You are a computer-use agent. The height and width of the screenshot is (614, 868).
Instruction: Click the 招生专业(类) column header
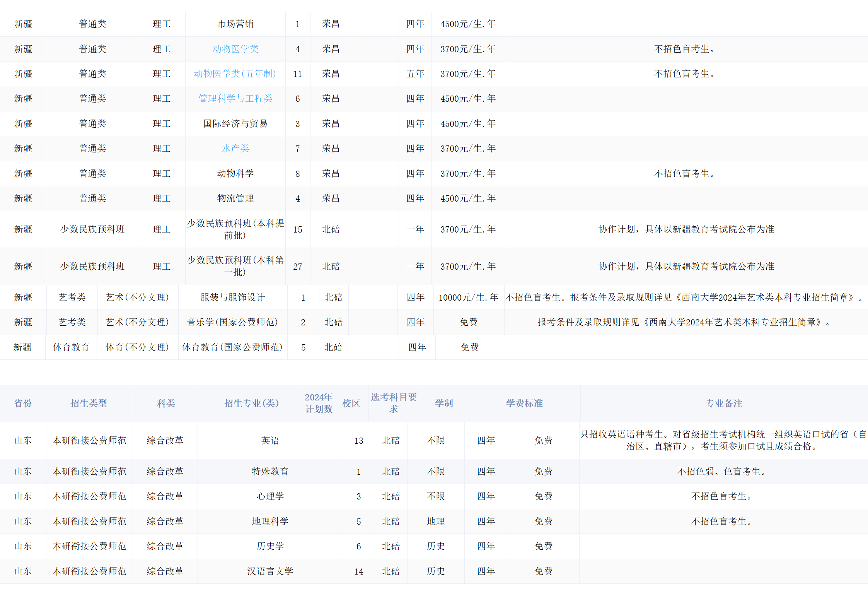pyautogui.click(x=251, y=404)
